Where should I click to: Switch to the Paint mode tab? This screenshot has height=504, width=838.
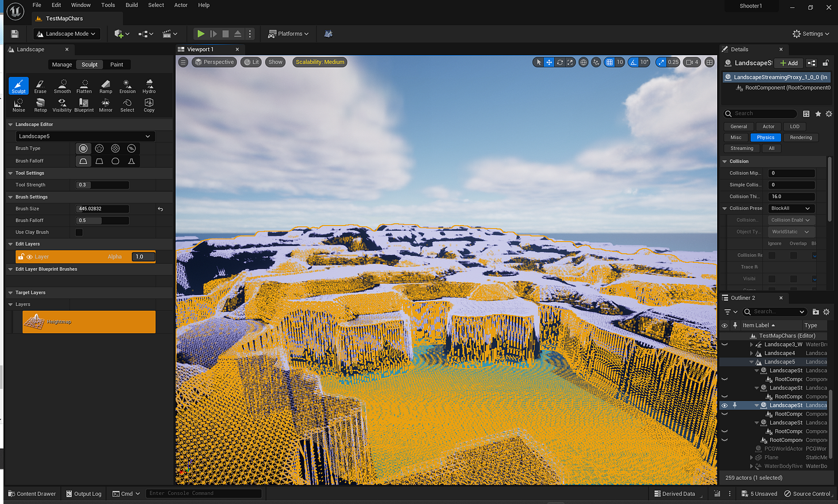pyautogui.click(x=117, y=64)
